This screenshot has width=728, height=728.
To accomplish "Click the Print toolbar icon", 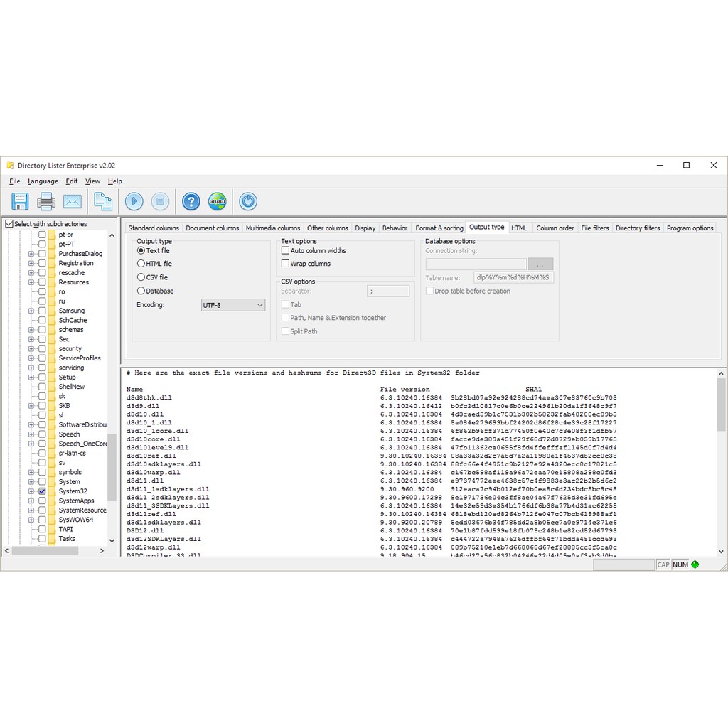I will (46, 201).
